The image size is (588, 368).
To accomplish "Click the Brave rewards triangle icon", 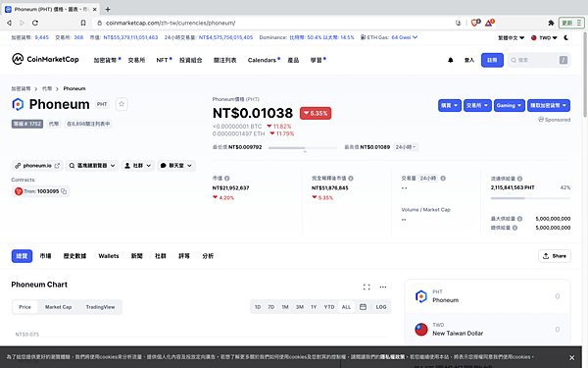I will pyautogui.click(x=489, y=23).
